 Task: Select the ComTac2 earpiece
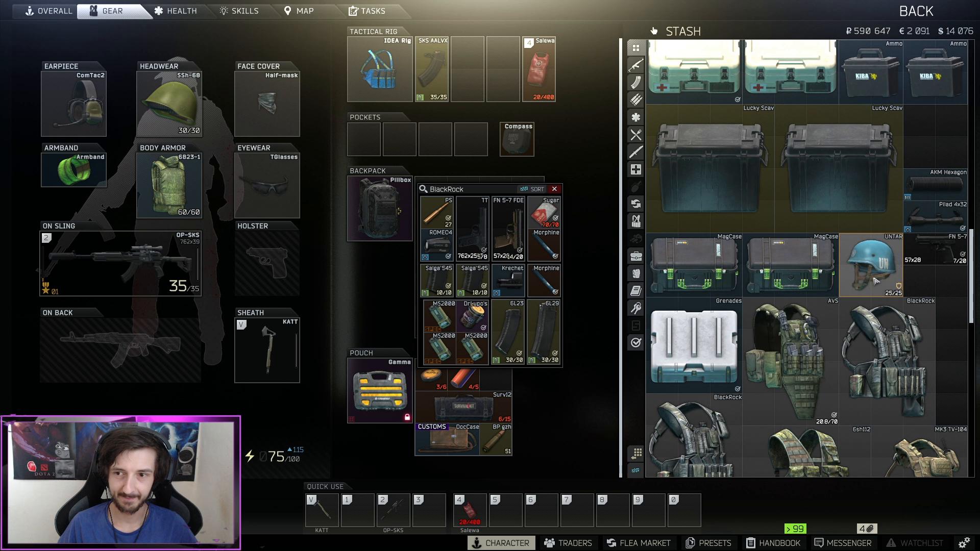tap(73, 104)
